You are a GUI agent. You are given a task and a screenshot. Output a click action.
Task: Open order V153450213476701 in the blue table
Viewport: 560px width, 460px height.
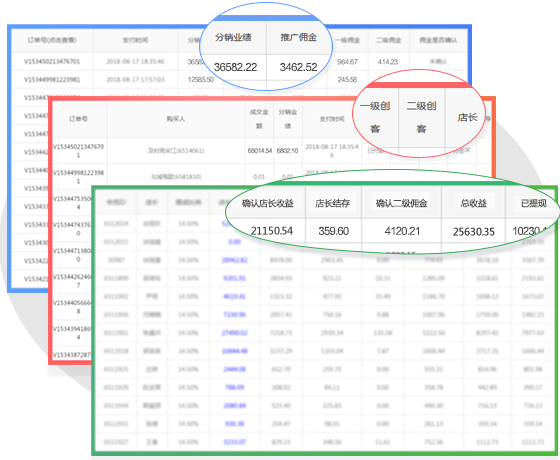click(x=52, y=61)
